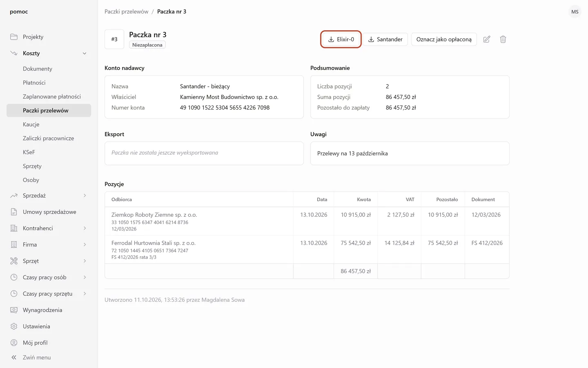Screen dimensions: 588x368
Task: Open Zaliczki pracownicze in the sidebar
Action: coord(49,138)
